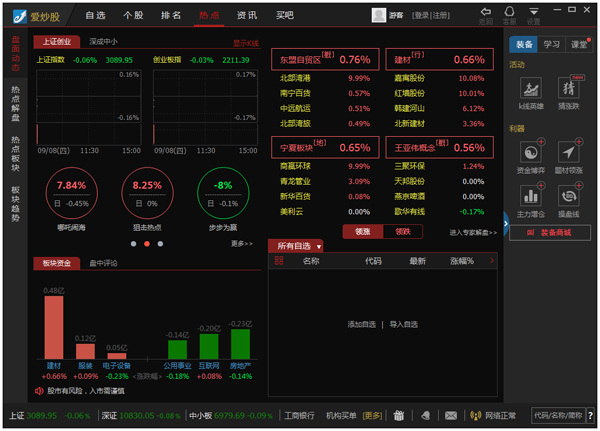
Task: Open the 东盟自贸区 sector box
Action: 325,59
